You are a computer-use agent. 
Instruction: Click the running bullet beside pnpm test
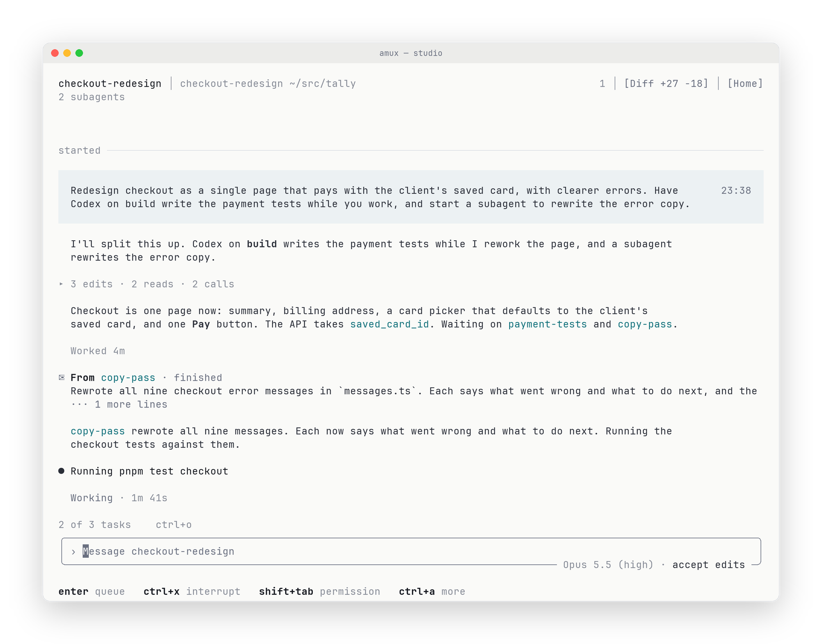click(61, 471)
